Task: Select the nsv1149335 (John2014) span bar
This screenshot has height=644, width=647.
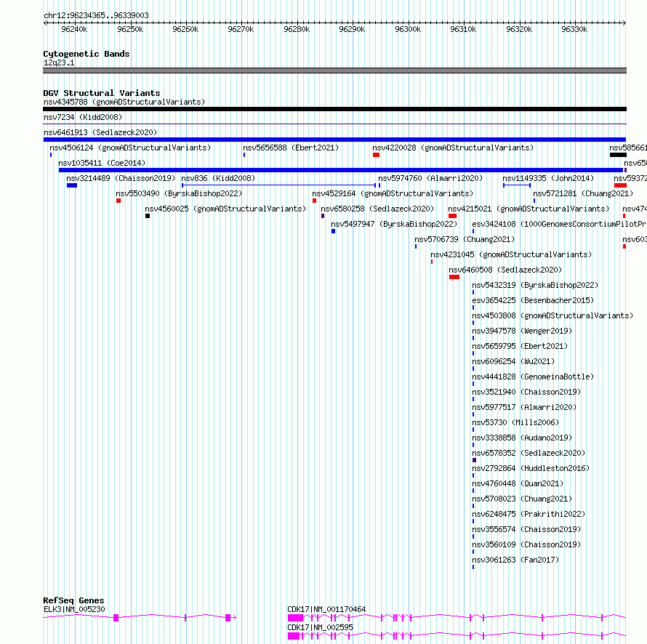Action: click(x=517, y=185)
